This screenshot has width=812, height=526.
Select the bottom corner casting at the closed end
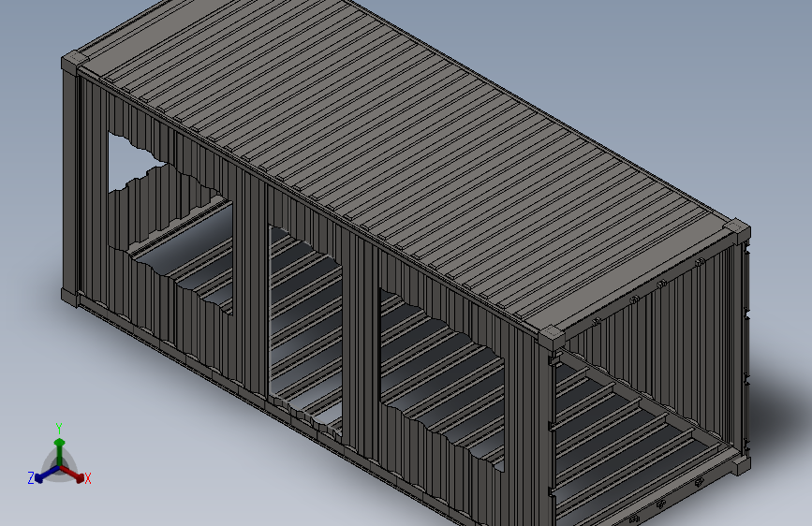(71, 298)
